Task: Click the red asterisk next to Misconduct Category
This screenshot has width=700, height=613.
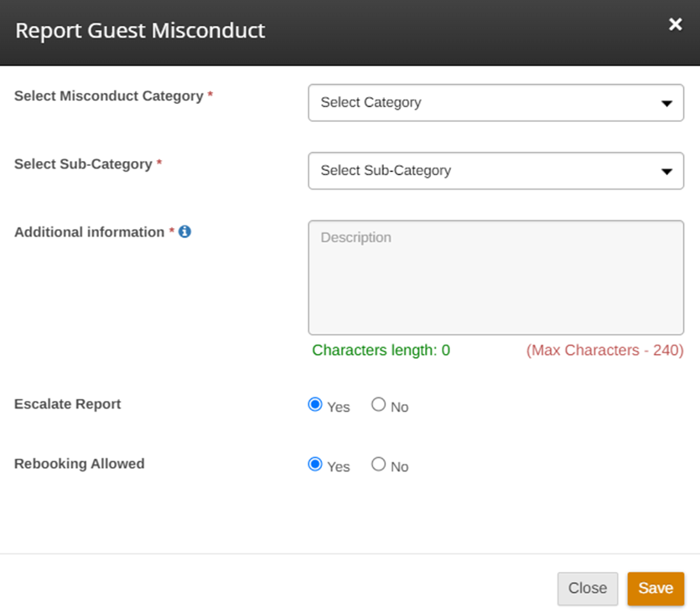Action: [x=209, y=92]
